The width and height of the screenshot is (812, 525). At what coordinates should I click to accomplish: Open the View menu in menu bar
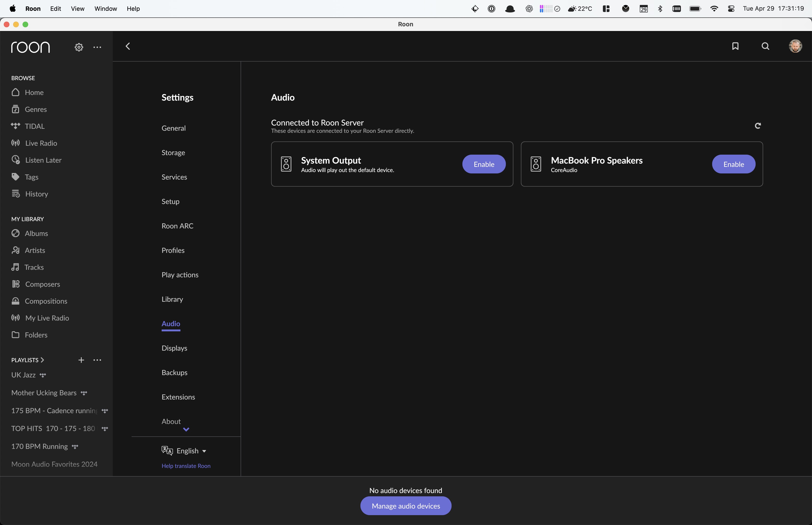[77, 8]
